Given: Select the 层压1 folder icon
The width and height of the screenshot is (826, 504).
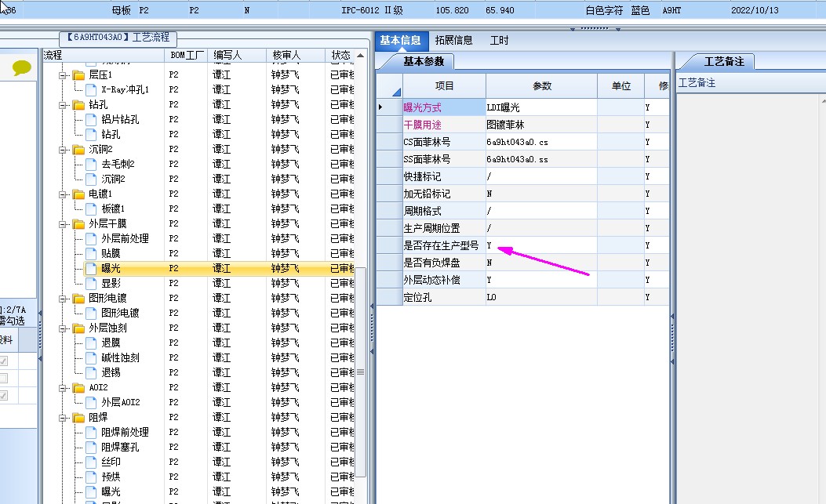Looking at the screenshot, I should click(78, 74).
